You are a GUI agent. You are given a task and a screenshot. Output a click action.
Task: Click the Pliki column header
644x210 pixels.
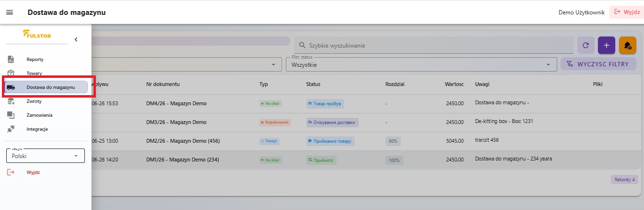(597, 84)
